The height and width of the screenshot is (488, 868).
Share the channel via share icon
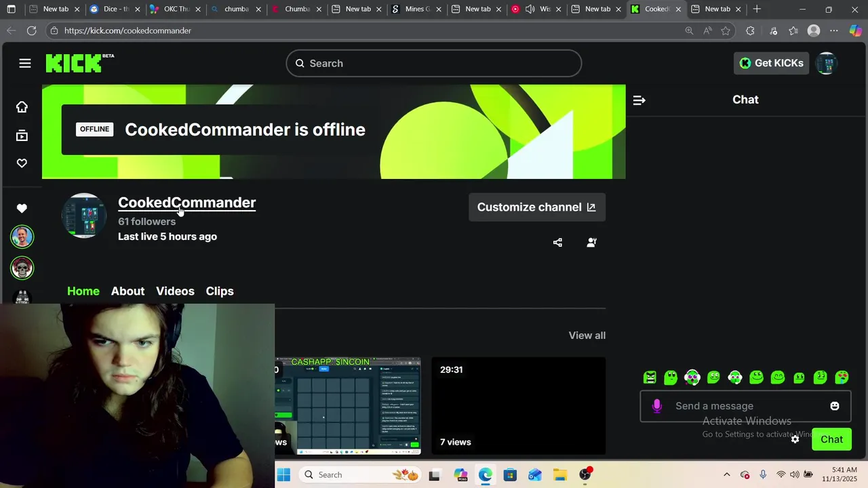coord(557,243)
